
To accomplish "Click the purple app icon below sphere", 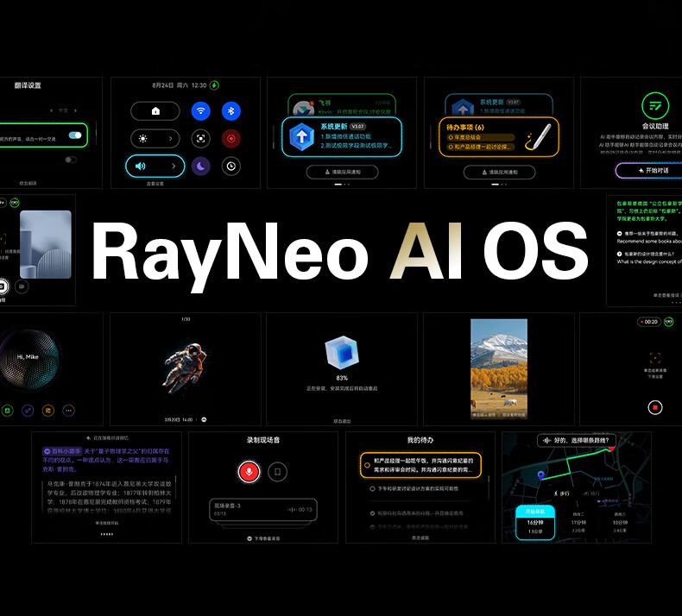I will pyautogui.click(x=28, y=411).
